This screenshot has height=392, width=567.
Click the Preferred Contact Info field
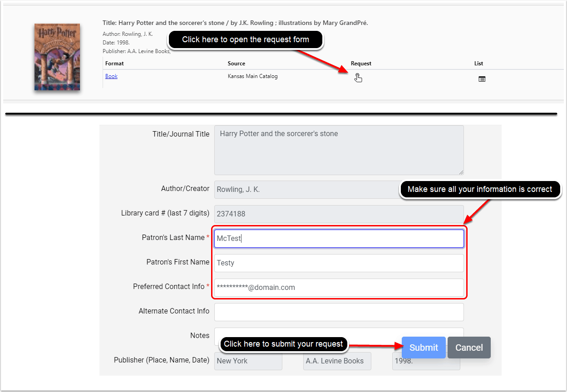point(339,288)
